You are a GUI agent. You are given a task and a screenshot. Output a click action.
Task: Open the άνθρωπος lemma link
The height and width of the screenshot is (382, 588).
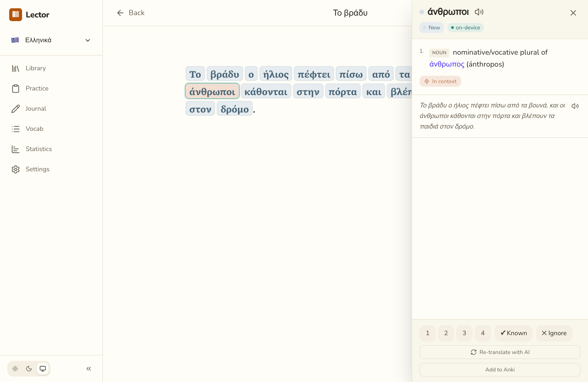coord(447,64)
